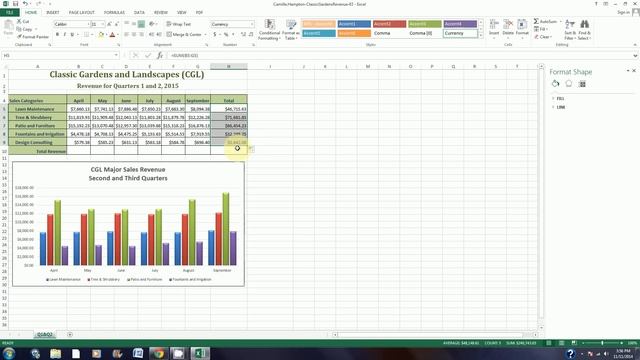Image resolution: width=640 pixels, height=360 pixels.
Task: Open the Name Box dropdown arrow
Action: [116, 55]
